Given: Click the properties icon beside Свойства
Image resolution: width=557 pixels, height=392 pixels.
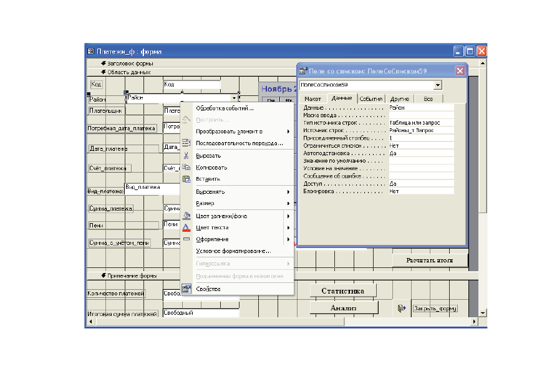Looking at the screenshot, I should (186, 289).
